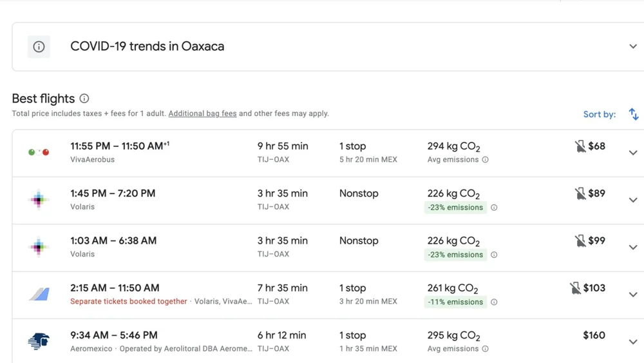This screenshot has height=363, width=644.
Task: Click the Aeromexico airline logo
Action: click(39, 342)
